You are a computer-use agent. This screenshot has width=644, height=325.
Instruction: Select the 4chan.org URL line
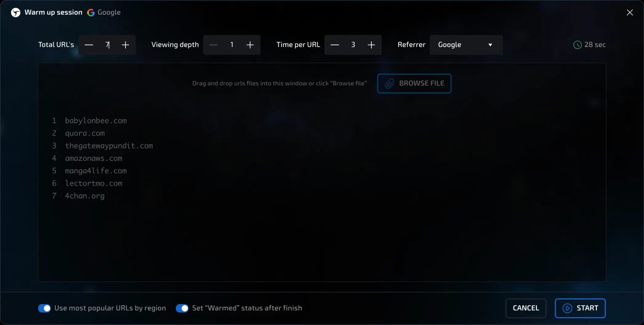pyautogui.click(x=85, y=196)
